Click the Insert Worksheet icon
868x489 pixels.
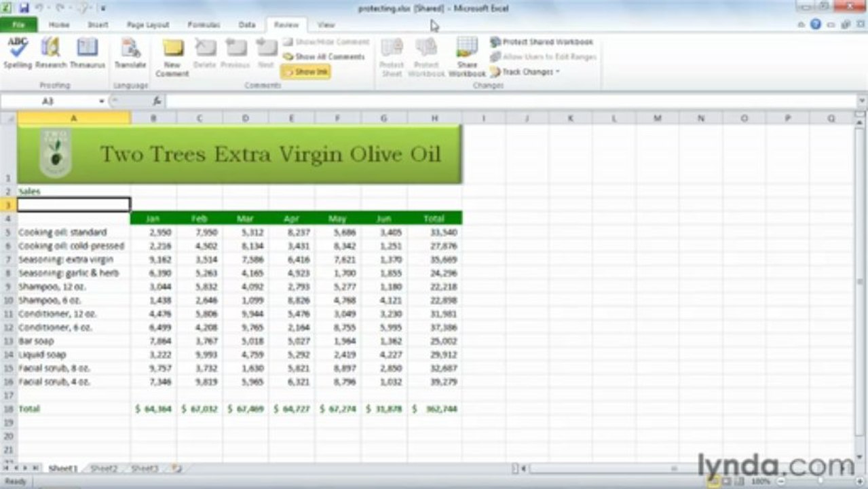(176, 468)
